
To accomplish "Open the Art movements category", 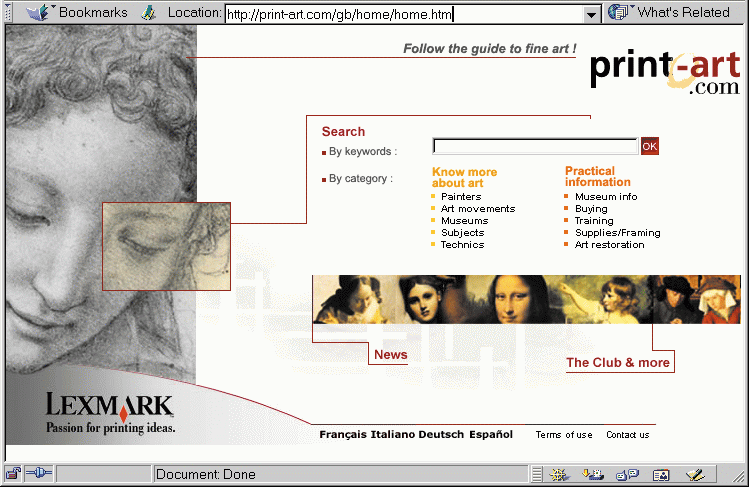I will click(478, 209).
